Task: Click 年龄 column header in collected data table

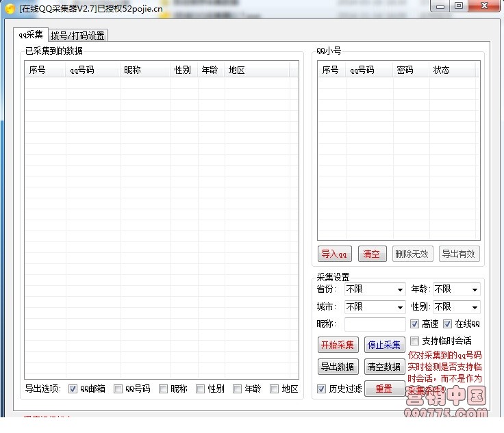Action: (211, 70)
